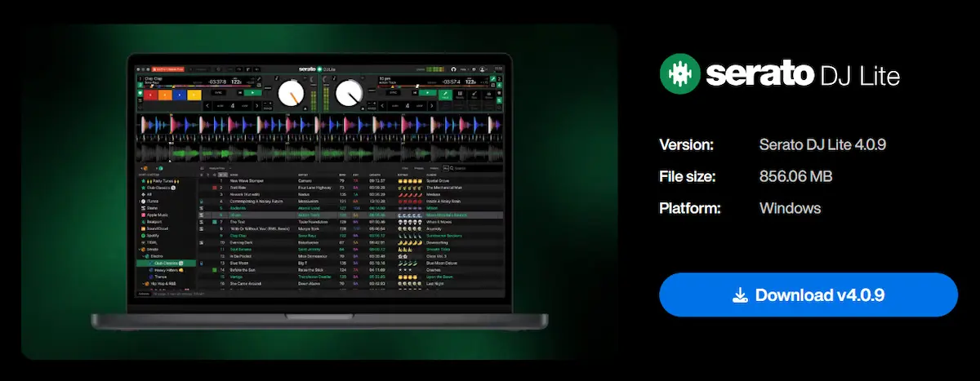Select the 'She Came Around' track row
Screen dimensions: 980x381
click(x=351, y=283)
